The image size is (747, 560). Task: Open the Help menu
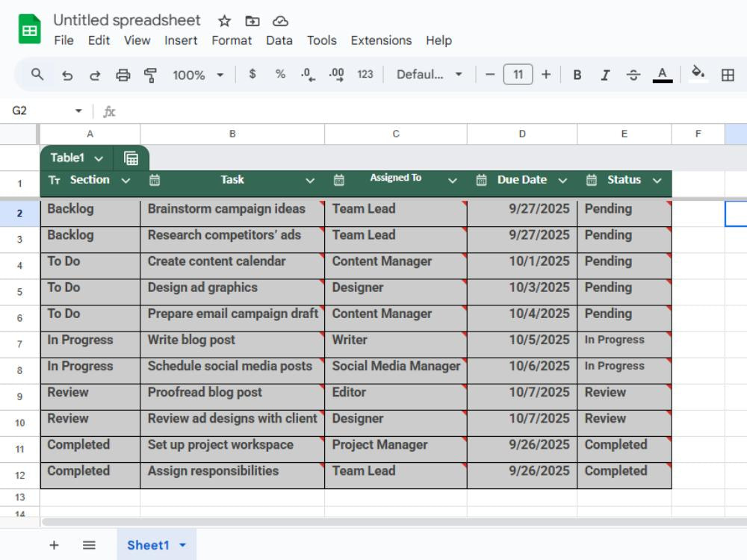[438, 40]
